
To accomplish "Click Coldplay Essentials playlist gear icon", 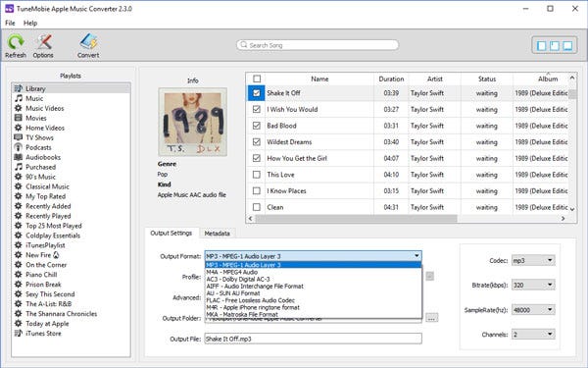I will [18, 236].
